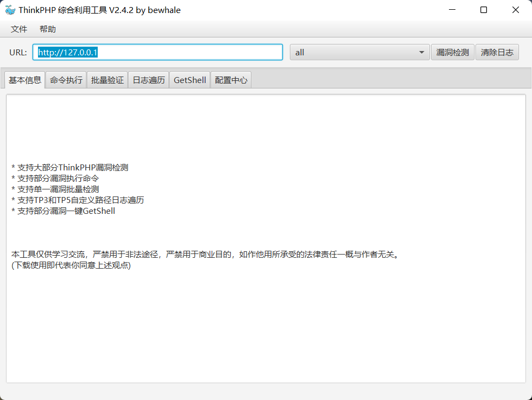Image resolution: width=532 pixels, height=400 pixels.
Task: Open the 帮助 menu
Action: click(48, 29)
